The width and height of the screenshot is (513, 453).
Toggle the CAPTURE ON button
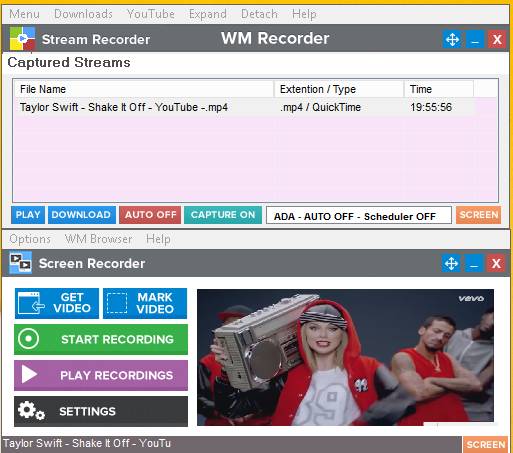[223, 215]
